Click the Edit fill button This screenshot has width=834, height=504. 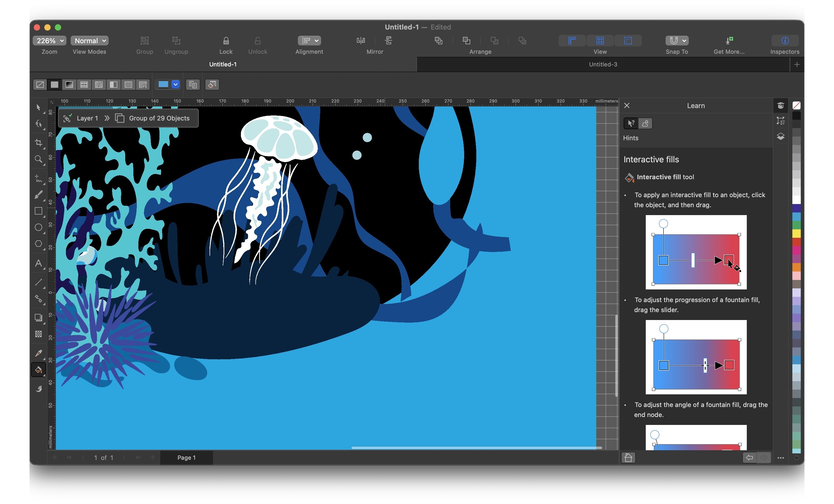[x=212, y=85]
